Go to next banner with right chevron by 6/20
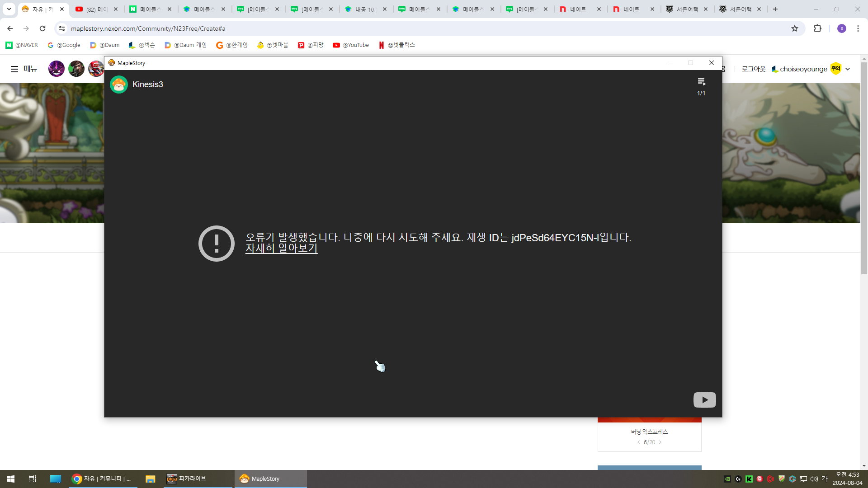This screenshot has height=488, width=868. (x=660, y=442)
